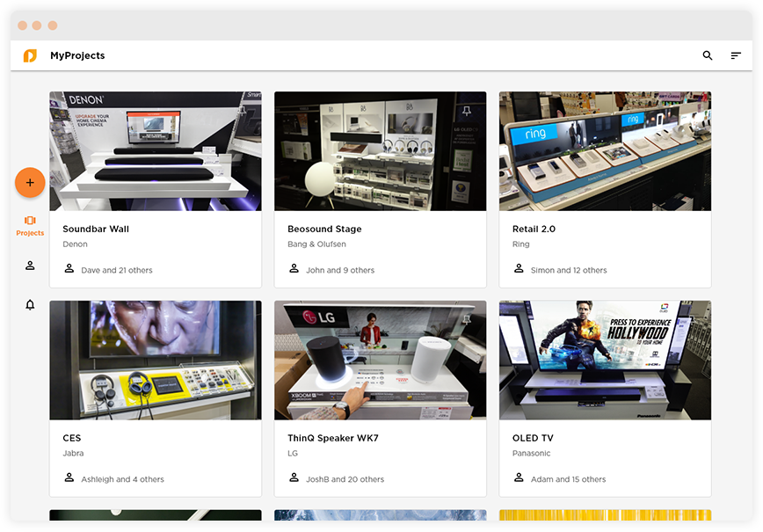The image size is (763, 532).
Task: Click the OLED TV project title
Action: (533, 438)
